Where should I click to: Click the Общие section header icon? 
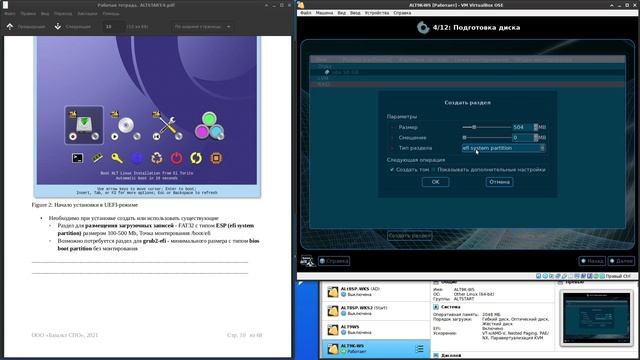pyautogui.click(x=436, y=282)
